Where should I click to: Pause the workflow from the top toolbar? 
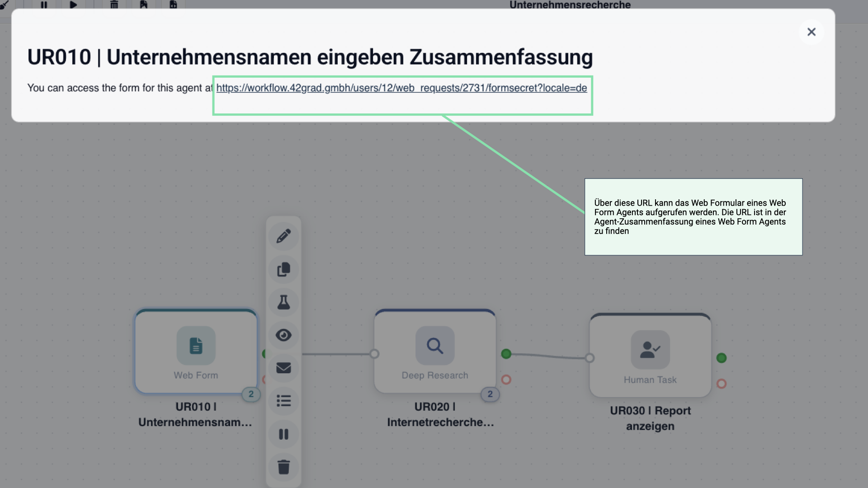tap(44, 5)
